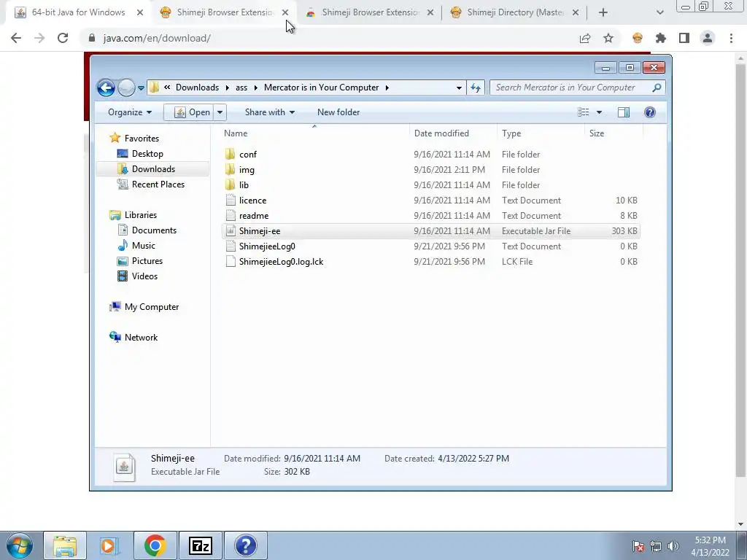Click the Explorer forward navigation button
747x560 pixels.
tap(126, 87)
